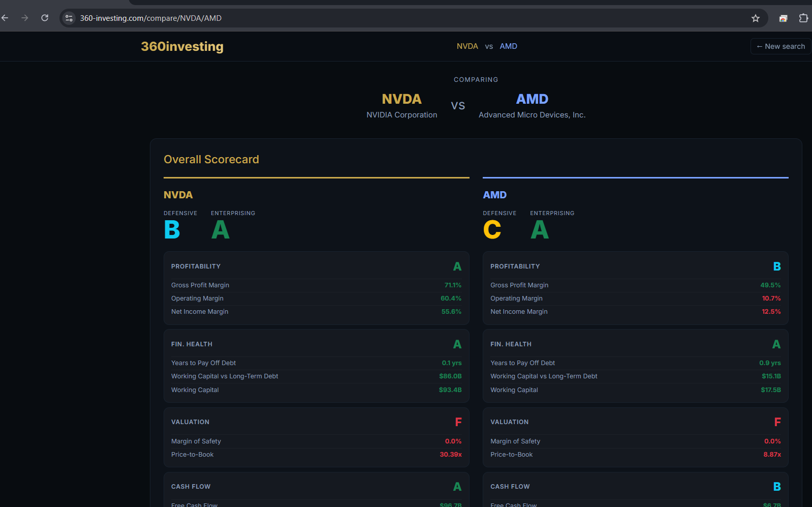Click AMD's Enterprising grade A

539,230
